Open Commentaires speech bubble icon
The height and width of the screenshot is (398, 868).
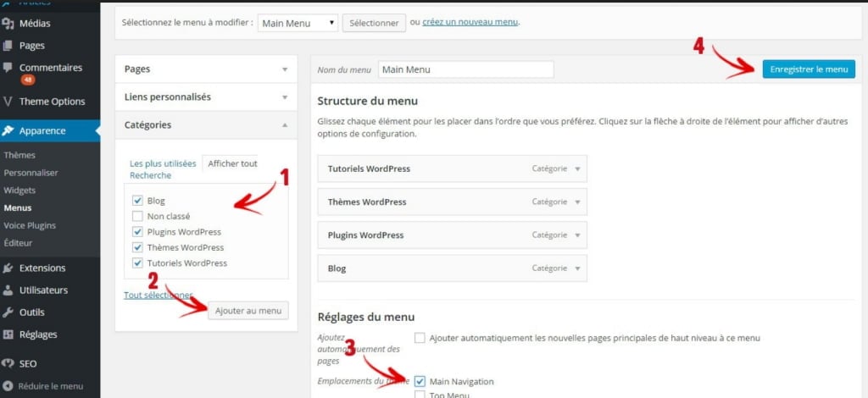[x=8, y=68]
